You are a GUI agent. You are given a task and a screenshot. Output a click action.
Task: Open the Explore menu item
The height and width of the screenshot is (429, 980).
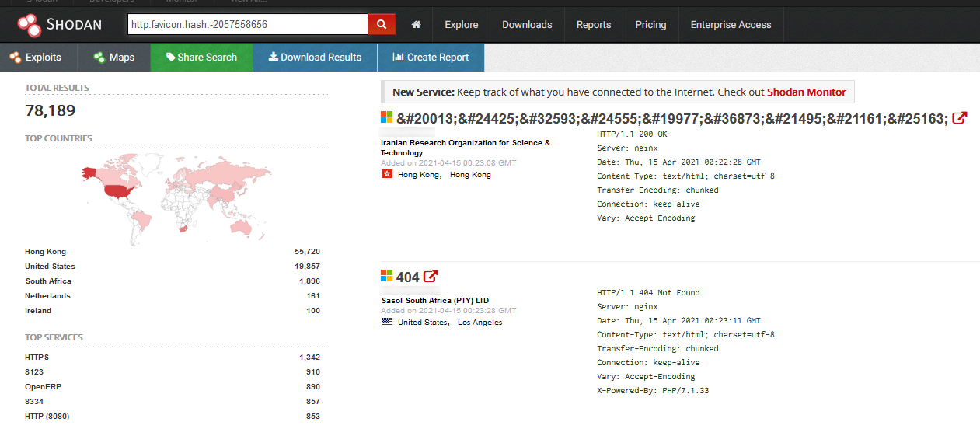point(462,25)
